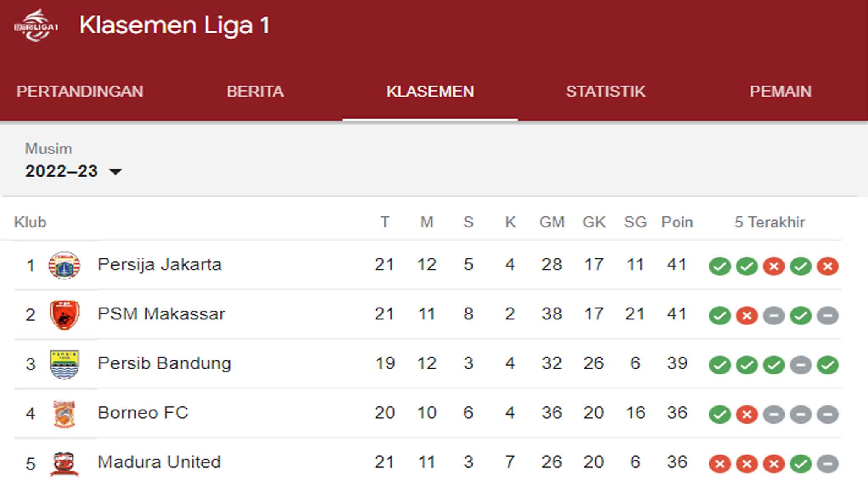The image size is (868, 488).
Task: Click Persib Bandung's gray draw result icon
Action: pos(801,365)
